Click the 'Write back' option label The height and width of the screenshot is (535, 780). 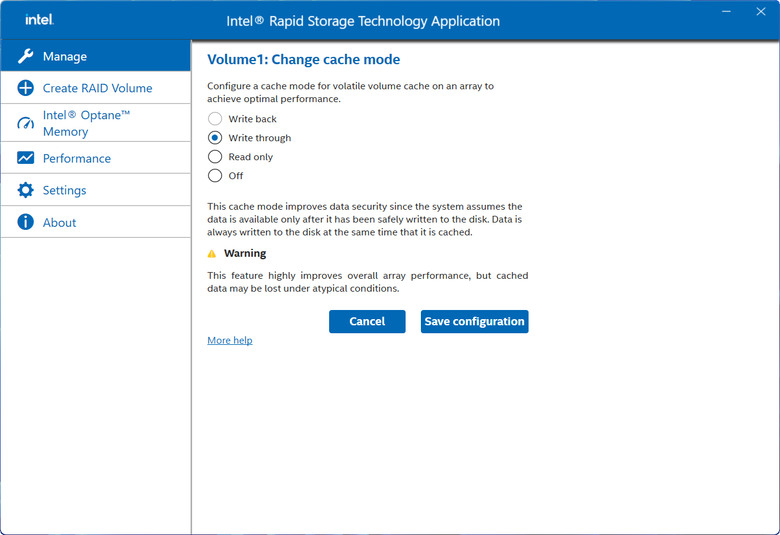tap(252, 119)
